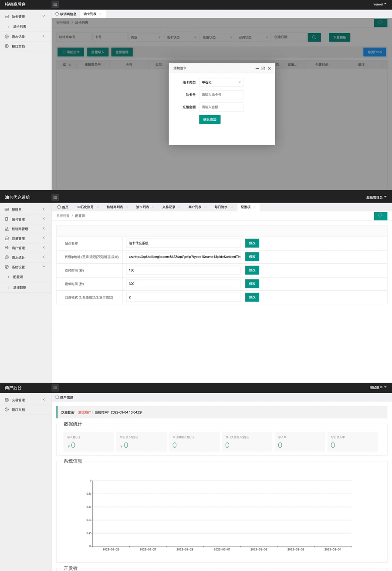Image resolution: width=392 pixels, height=571 pixels.
Task: Switch to the 中石化账号 tab
Action: [x=85, y=207]
